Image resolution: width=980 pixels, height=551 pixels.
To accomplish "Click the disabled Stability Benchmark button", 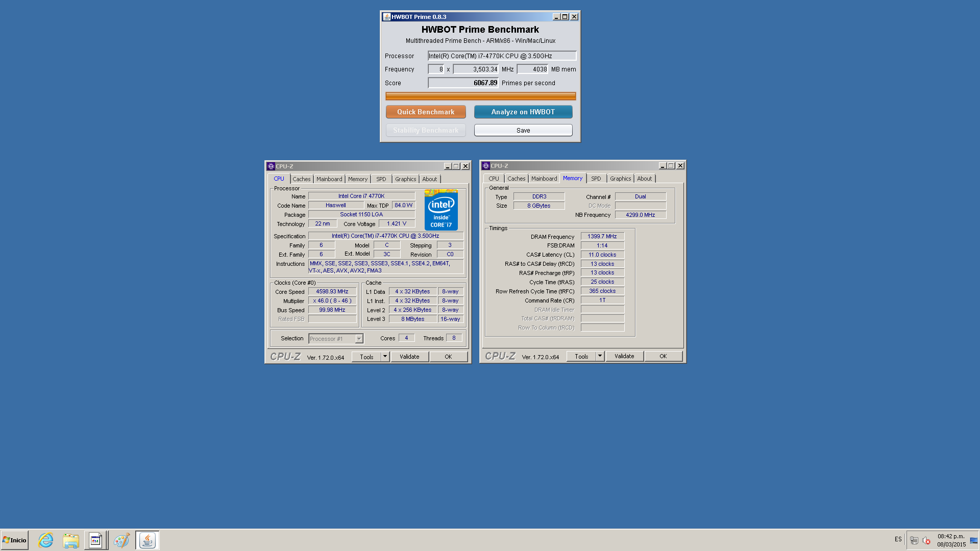I will point(426,130).
